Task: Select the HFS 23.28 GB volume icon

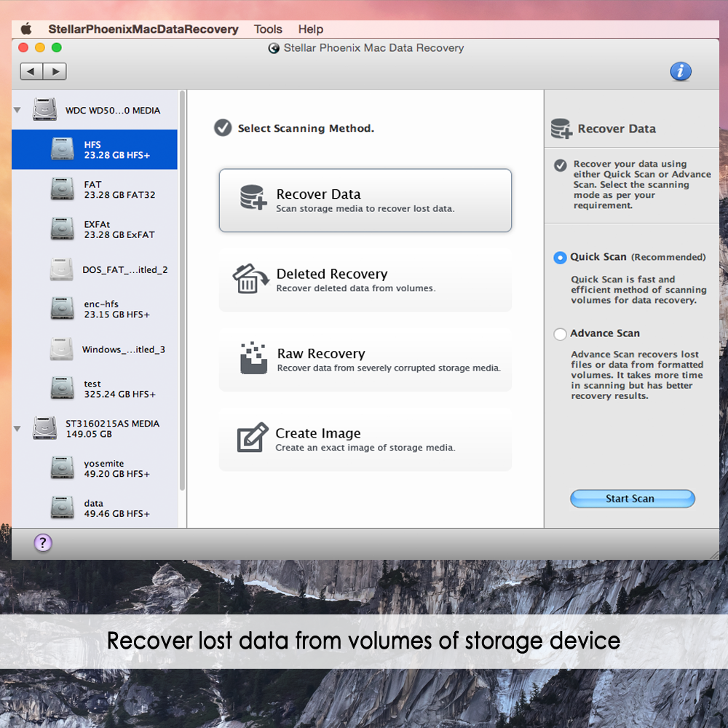Action: pos(62,149)
